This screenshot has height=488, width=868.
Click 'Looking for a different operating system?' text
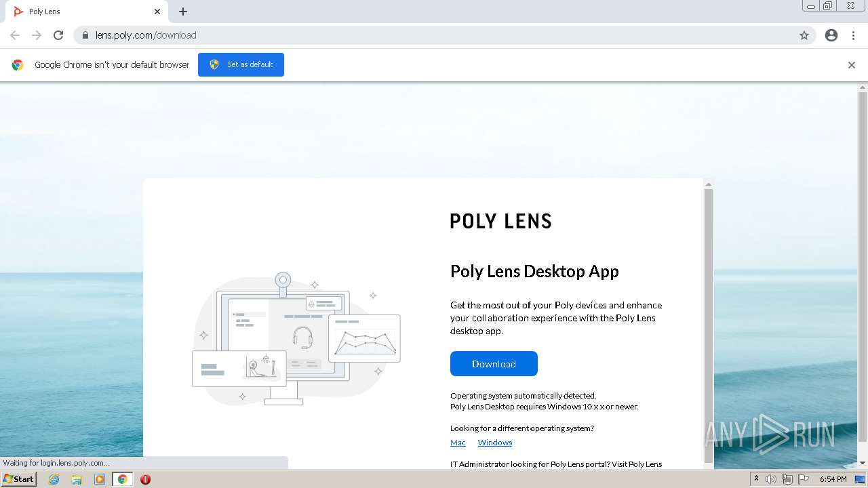click(522, 428)
